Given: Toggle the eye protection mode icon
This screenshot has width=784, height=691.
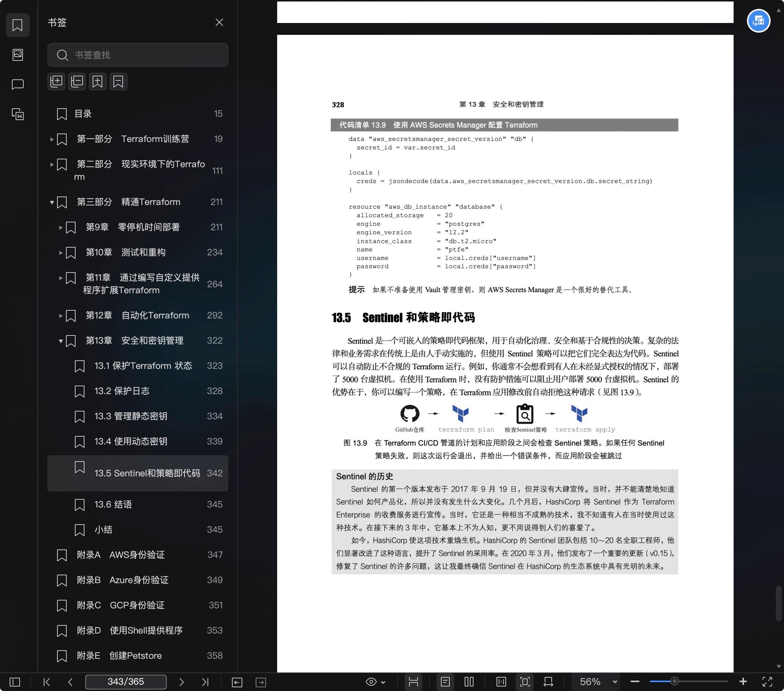Looking at the screenshot, I should pos(371,682).
